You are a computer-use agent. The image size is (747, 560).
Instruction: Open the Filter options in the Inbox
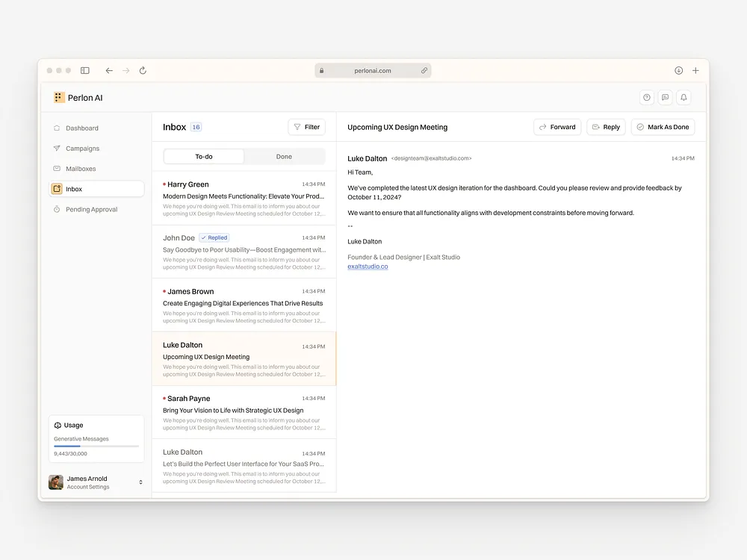(306, 126)
